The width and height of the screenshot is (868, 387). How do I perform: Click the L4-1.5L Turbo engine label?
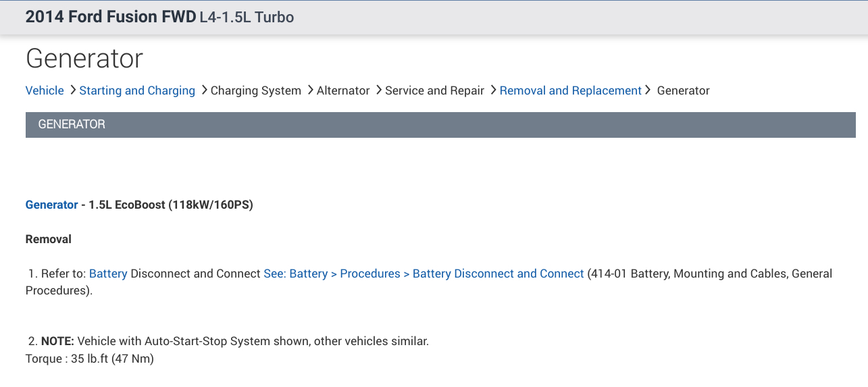(247, 18)
